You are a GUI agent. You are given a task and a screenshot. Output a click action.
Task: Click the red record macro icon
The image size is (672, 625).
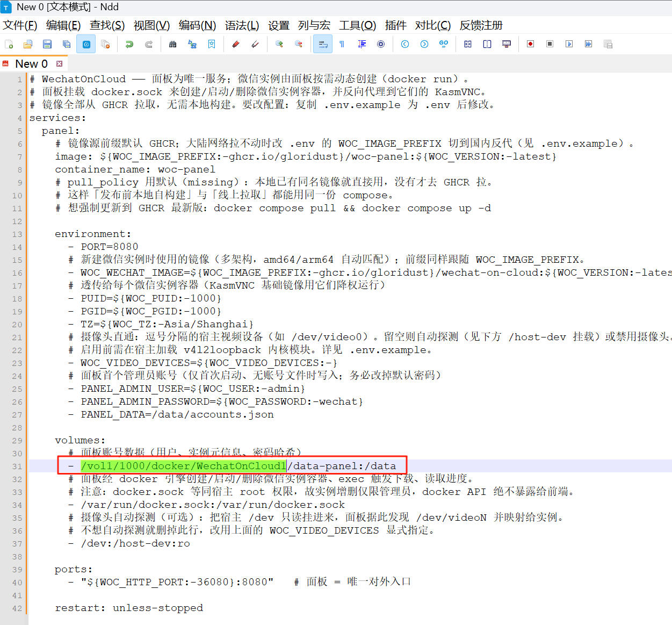point(530,44)
